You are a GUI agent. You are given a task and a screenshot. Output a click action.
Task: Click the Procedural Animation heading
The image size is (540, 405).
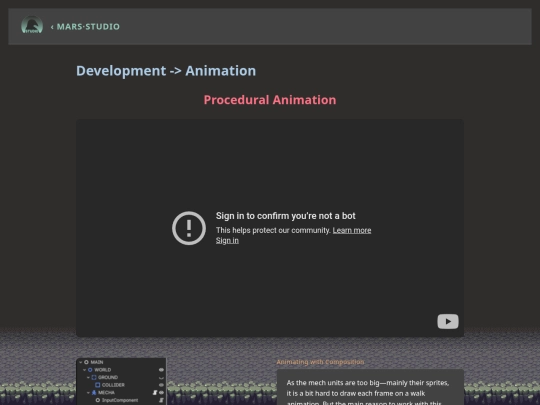click(x=270, y=100)
